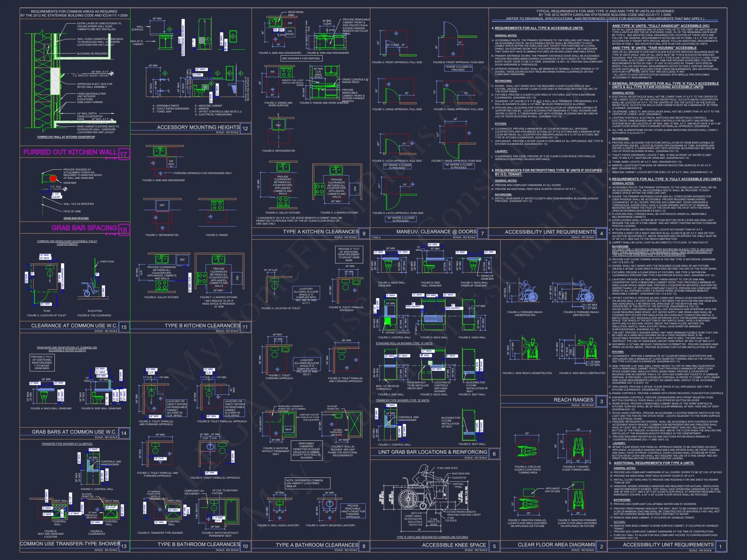Click the red grab bar circle symbol
This screenshot has width=747, height=560.
[x=53, y=178]
